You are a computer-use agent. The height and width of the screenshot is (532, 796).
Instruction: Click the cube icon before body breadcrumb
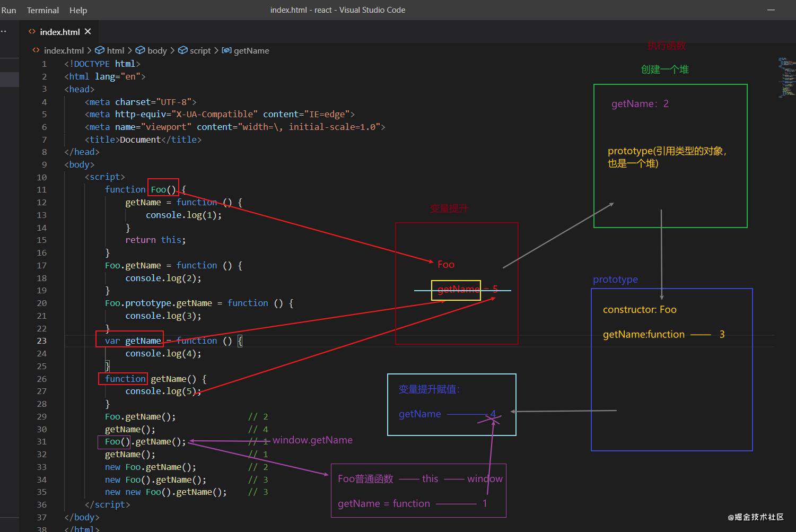(141, 50)
